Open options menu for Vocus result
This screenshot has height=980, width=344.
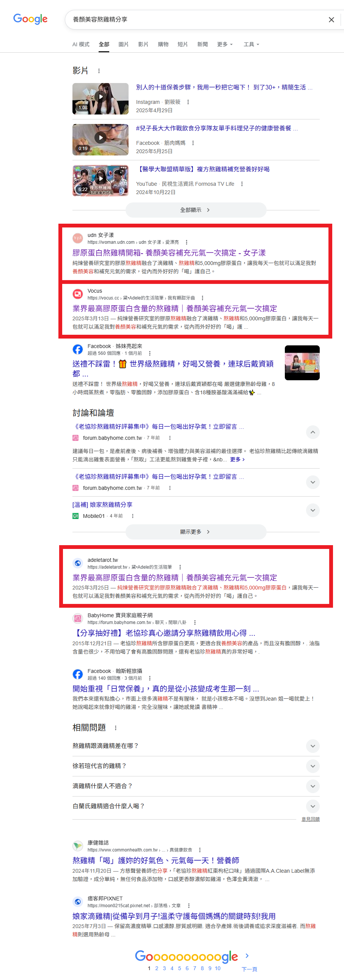[202, 298]
